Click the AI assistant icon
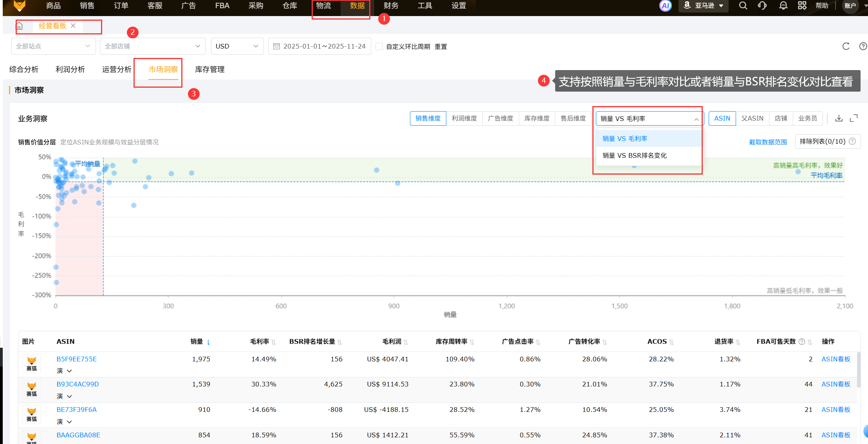 point(665,5)
